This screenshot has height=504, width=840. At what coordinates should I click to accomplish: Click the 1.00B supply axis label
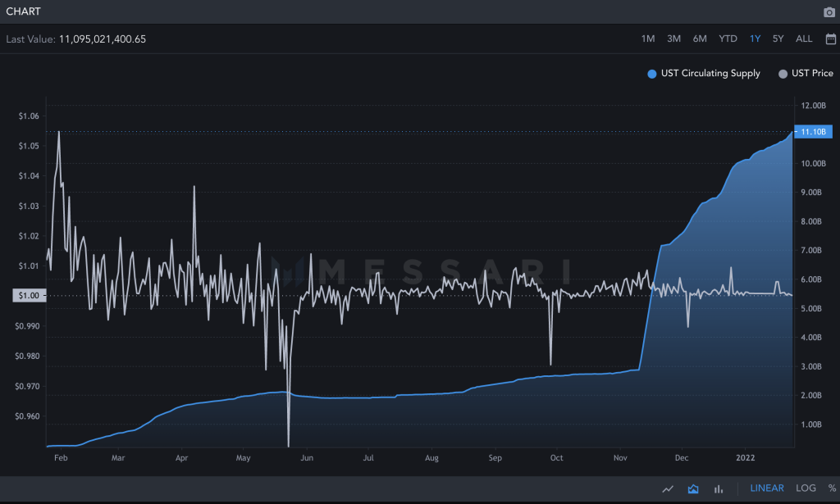[811, 425]
